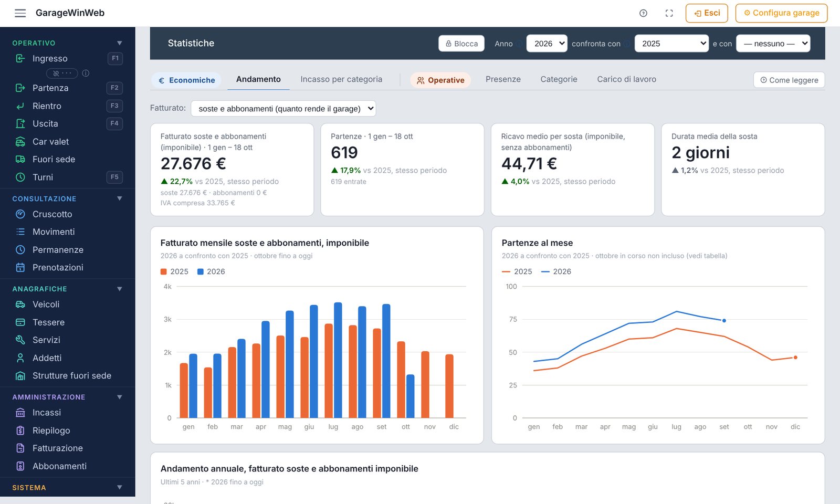This screenshot has height=504, width=840.
Task: Click the Partenza icon in sidebar
Action: pyautogui.click(x=20, y=88)
